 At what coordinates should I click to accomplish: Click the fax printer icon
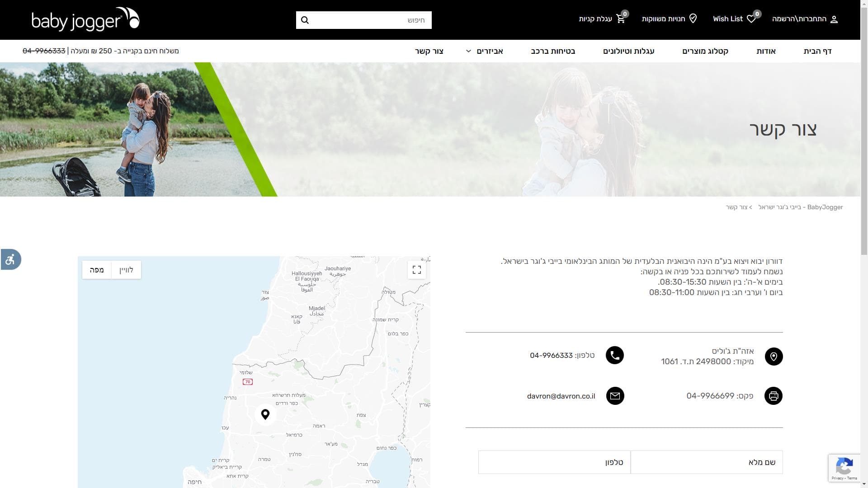point(773,396)
